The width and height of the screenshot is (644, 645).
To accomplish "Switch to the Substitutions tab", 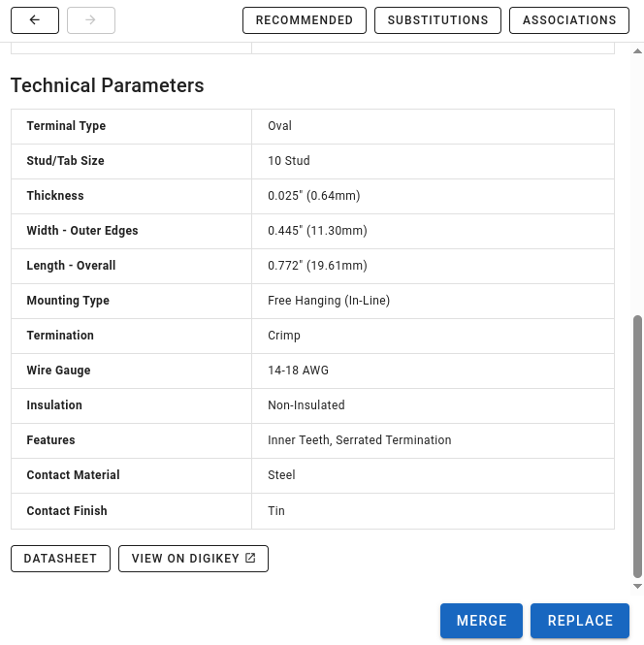I will [x=437, y=20].
